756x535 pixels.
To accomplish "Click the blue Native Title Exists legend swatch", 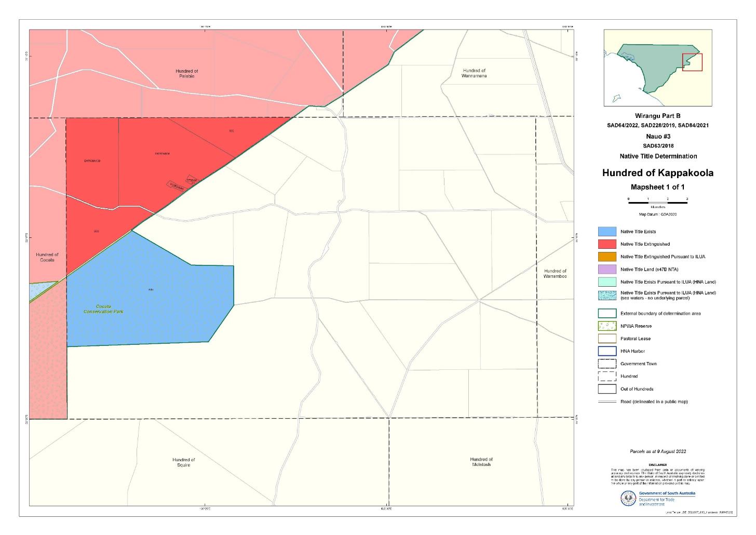I will pos(607,232).
